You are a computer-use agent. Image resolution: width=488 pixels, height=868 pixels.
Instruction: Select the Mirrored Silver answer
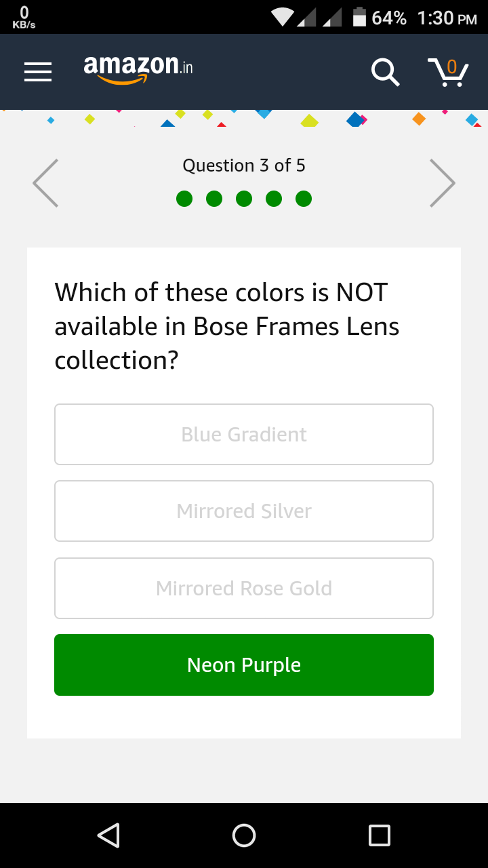point(244,511)
